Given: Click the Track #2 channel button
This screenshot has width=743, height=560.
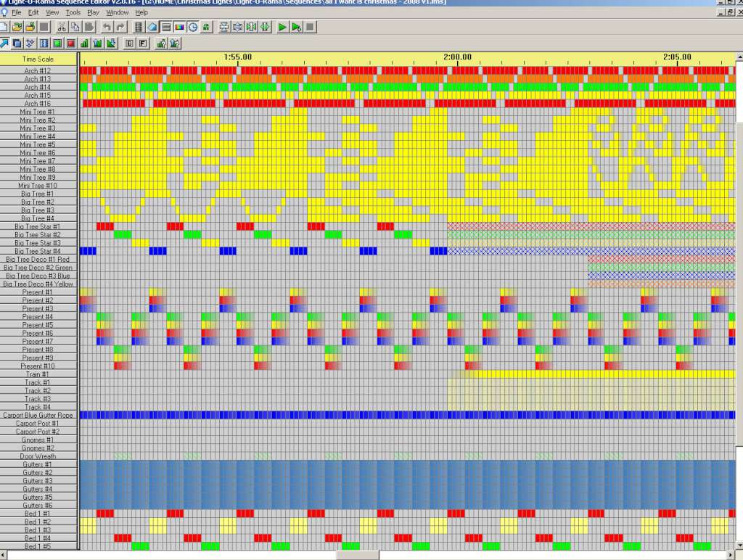Looking at the screenshot, I should pos(38,390).
